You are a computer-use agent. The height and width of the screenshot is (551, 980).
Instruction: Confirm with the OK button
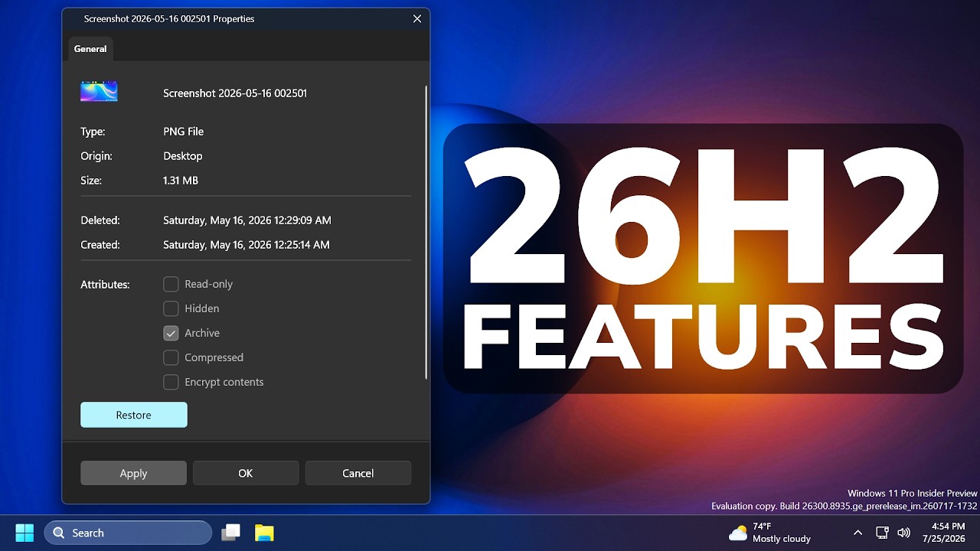point(245,473)
